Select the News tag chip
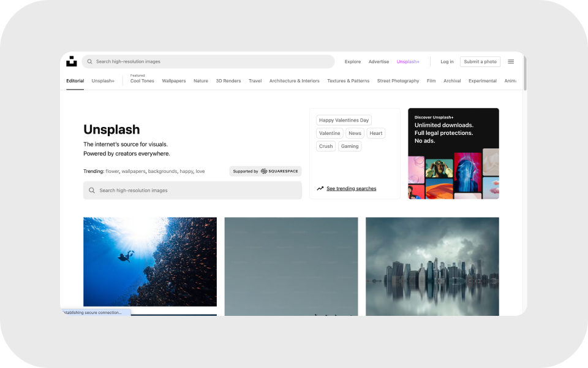The width and height of the screenshot is (588, 368). [355, 133]
